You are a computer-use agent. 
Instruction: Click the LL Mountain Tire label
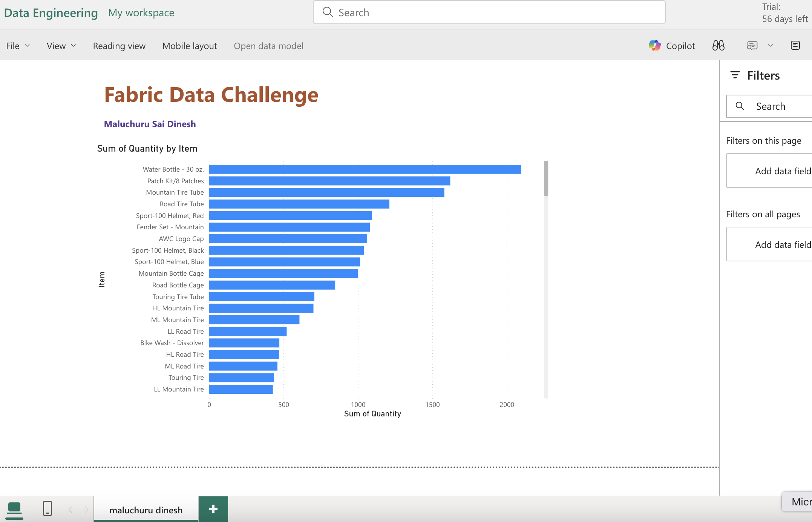[x=179, y=389]
